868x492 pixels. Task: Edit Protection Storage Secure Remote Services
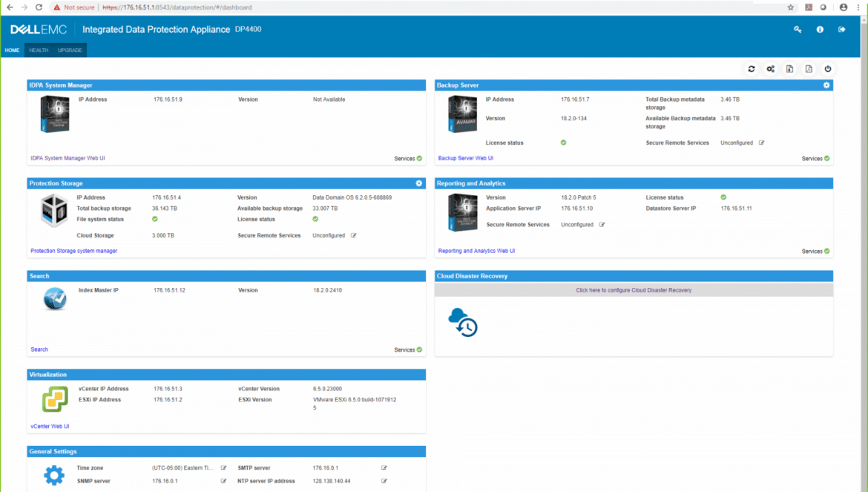(354, 235)
